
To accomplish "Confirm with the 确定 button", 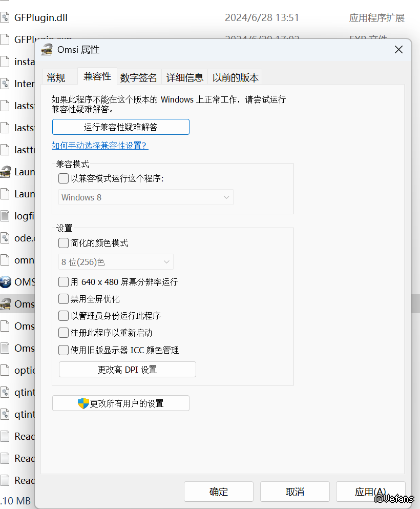I will click(x=219, y=492).
